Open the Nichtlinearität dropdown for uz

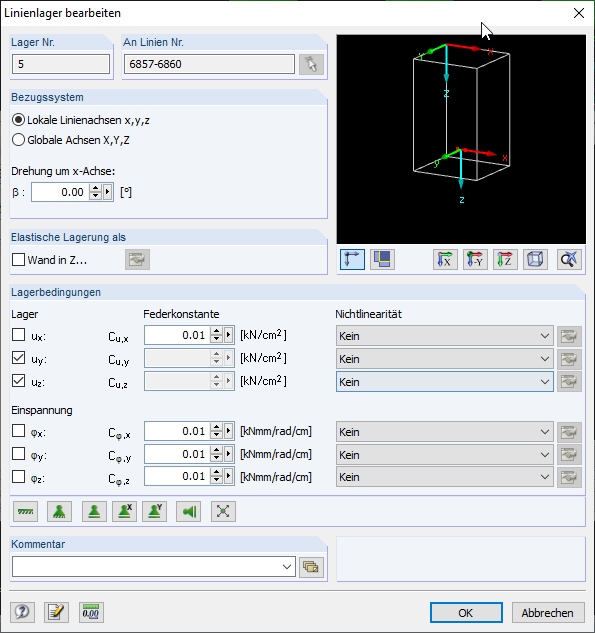[x=444, y=382]
